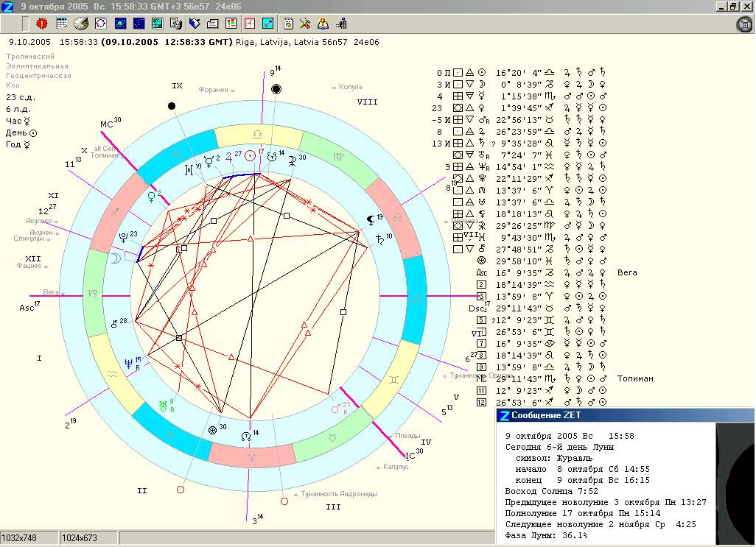Image resolution: width=756 pixels, height=547 pixels.
Task: Click the 'Сообщение ZET' message window title bar
Action: pyautogui.click(x=604, y=415)
